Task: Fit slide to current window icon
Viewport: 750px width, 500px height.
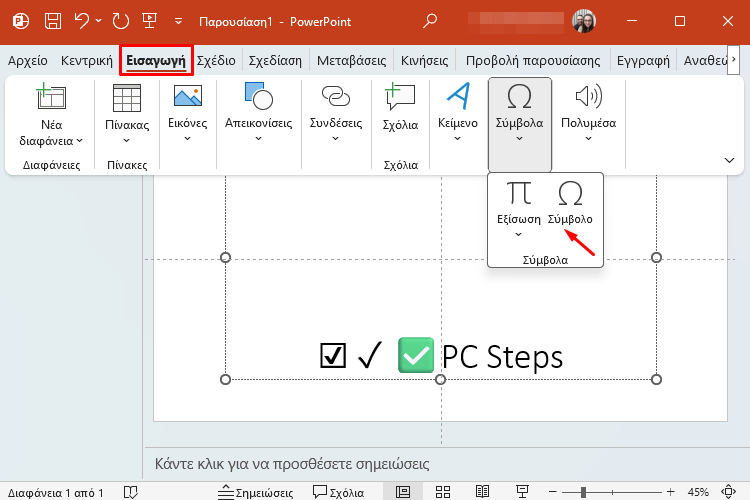Action: (728, 492)
